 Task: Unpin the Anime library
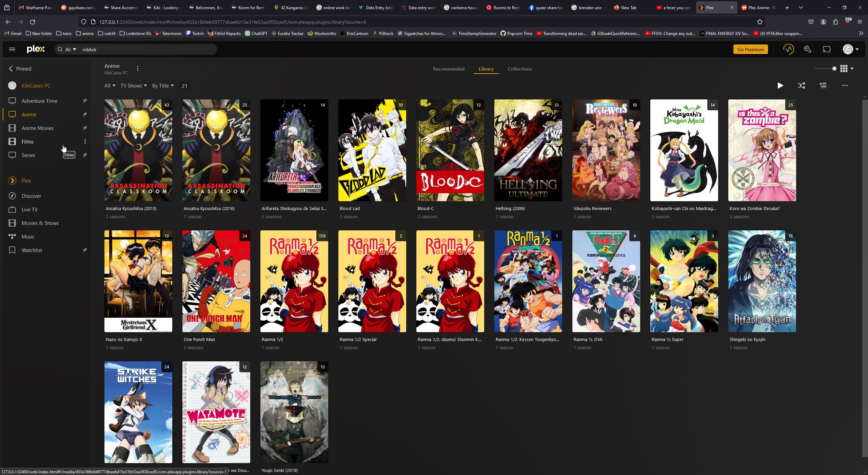pyautogui.click(x=85, y=114)
